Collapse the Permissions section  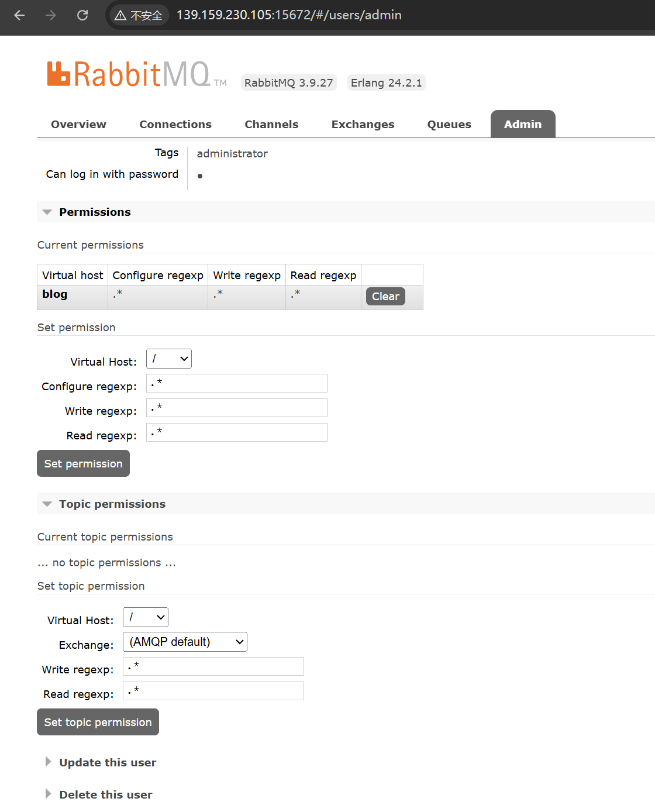(95, 212)
